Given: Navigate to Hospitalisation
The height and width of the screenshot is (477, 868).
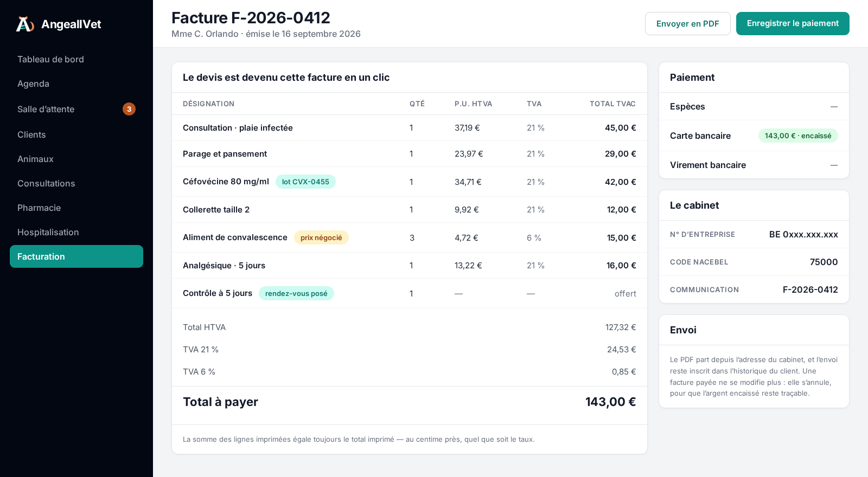Looking at the screenshot, I should [76, 232].
